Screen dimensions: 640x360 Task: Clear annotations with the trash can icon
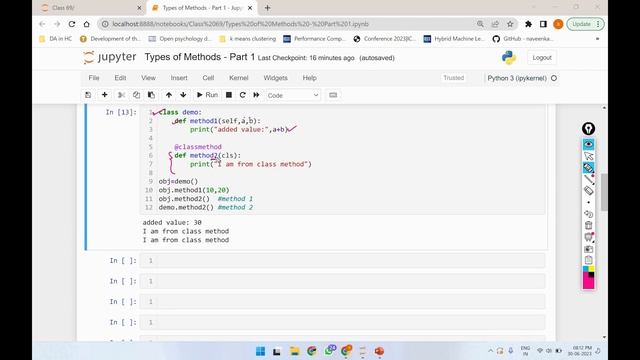tap(588, 225)
